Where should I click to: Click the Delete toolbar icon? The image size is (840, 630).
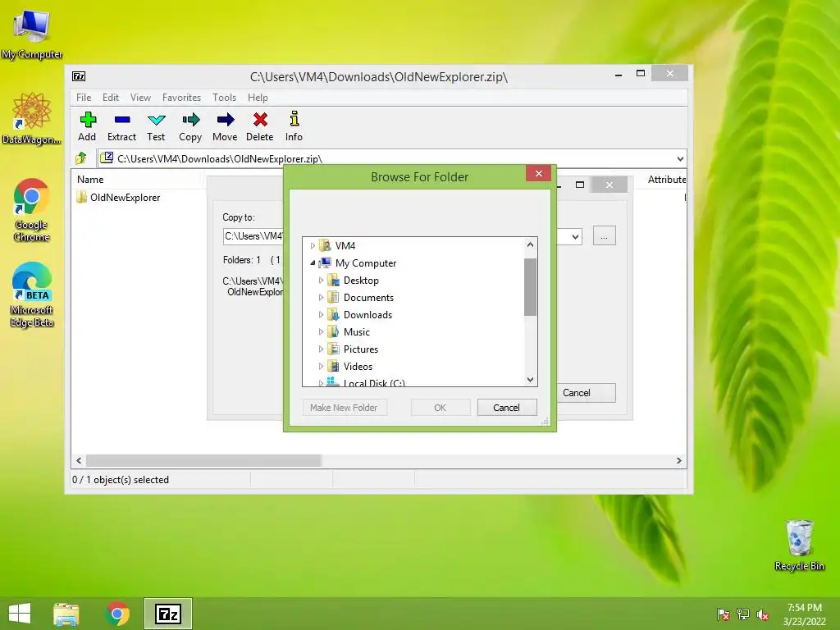[260, 127]
